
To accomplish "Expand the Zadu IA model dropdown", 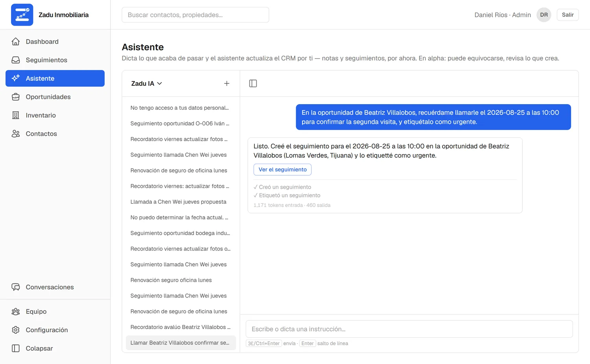I will pos(146,83).
